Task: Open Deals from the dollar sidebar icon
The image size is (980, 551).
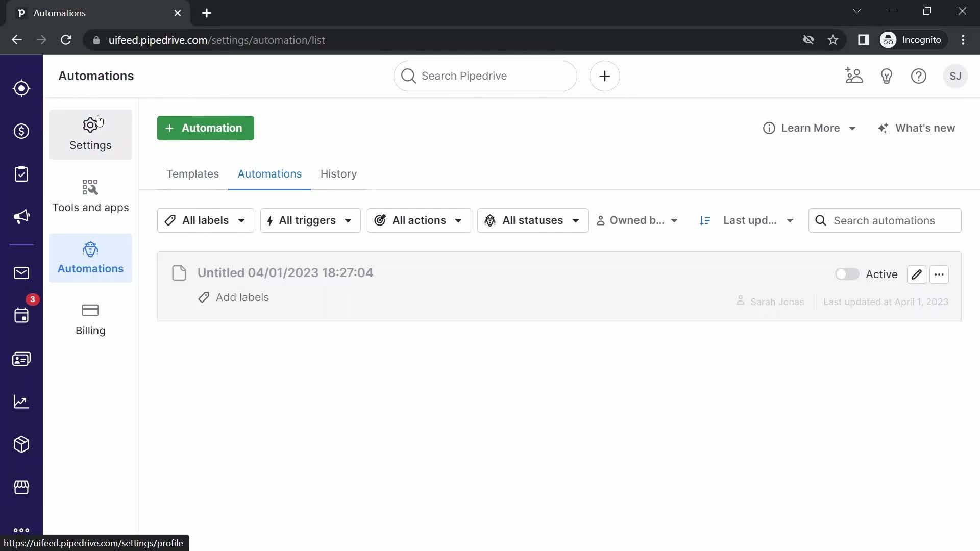Action: coord(21,131)
